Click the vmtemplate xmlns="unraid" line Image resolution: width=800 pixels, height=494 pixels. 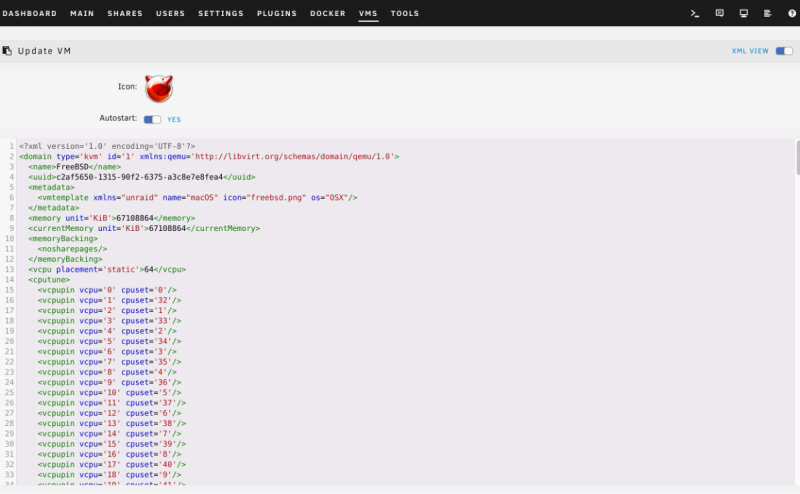coord(197,197)
